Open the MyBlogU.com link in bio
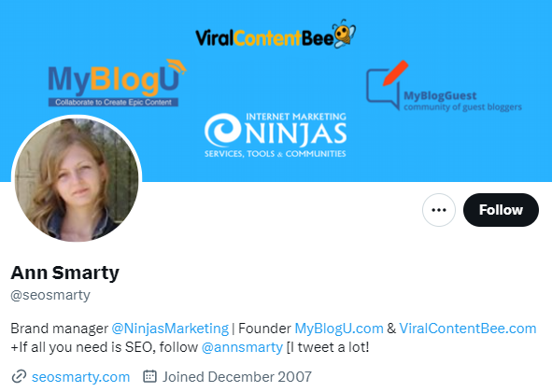 (339, 329)
